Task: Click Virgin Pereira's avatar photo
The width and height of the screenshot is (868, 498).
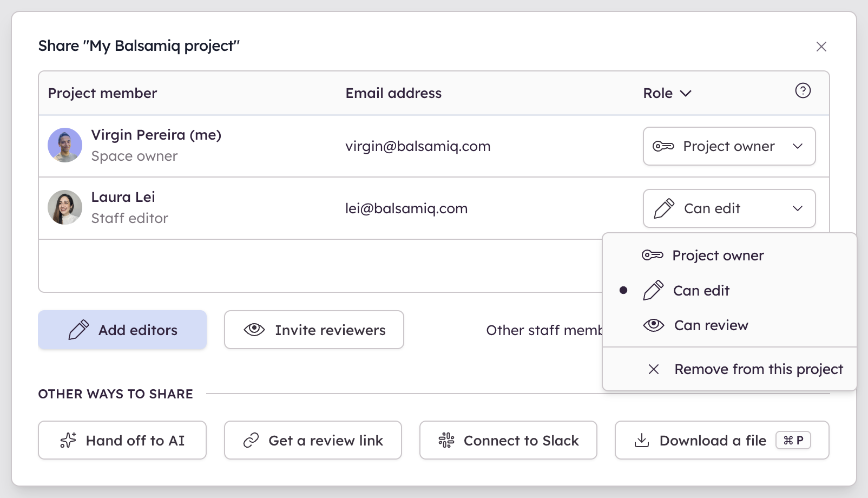Action: 65,145
